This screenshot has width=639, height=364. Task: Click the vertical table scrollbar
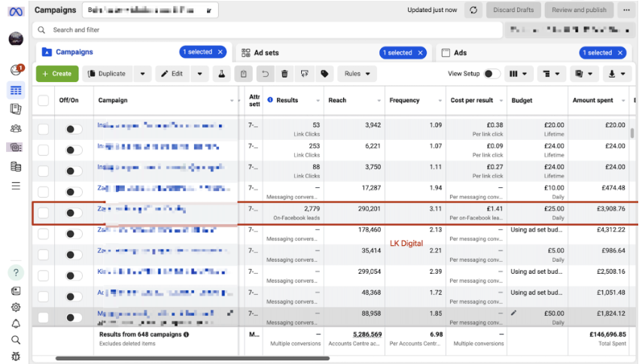coord(632,133)
